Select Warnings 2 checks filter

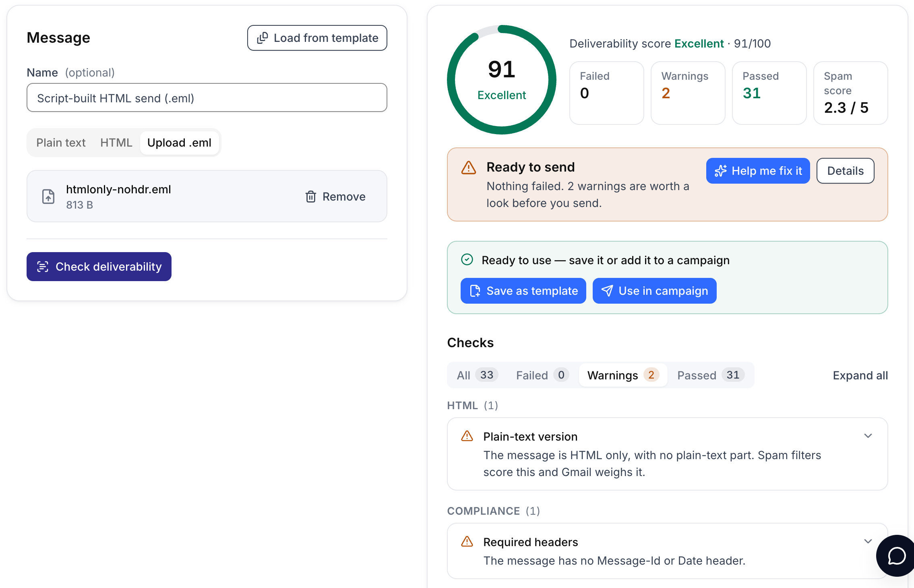point(623,375)
